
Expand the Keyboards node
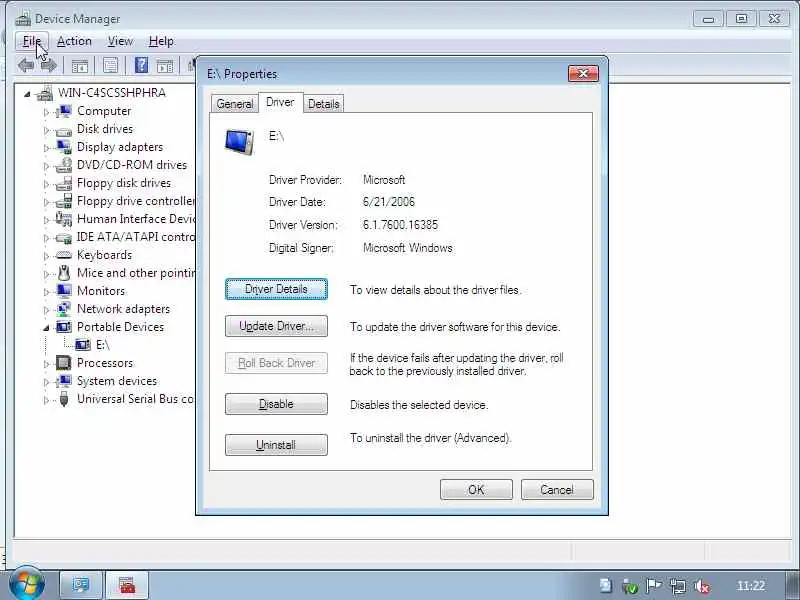tap(46, 256)
